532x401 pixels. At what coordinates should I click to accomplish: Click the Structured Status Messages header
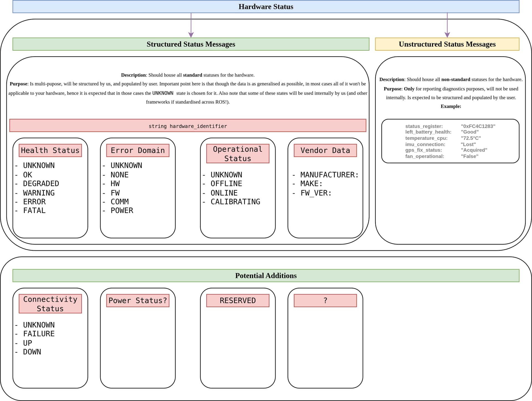pyautogui.click(x=191, y=44)
